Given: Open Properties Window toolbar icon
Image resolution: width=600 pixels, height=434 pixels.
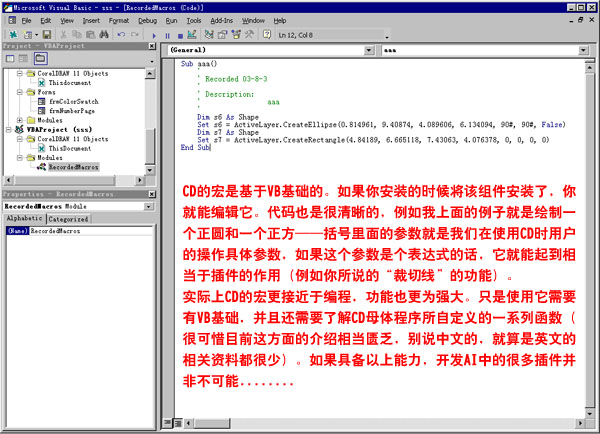Looking at the screenshot, I should pos(222,35).
